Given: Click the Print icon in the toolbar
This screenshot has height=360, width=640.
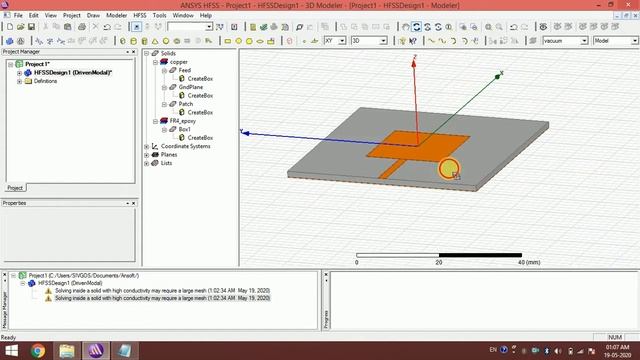Looking at the screenshot, I should [x=82, y=27].
